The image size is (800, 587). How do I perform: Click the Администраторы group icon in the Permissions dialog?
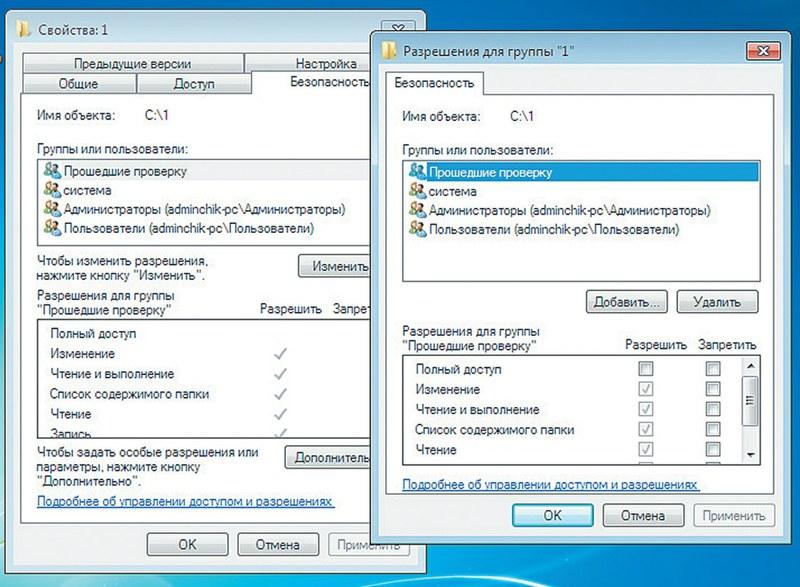[x=417, y=210]
